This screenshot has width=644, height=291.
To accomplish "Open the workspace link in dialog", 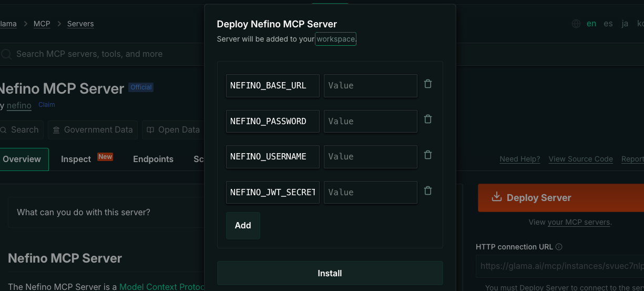I will click(x=335, y=39).
